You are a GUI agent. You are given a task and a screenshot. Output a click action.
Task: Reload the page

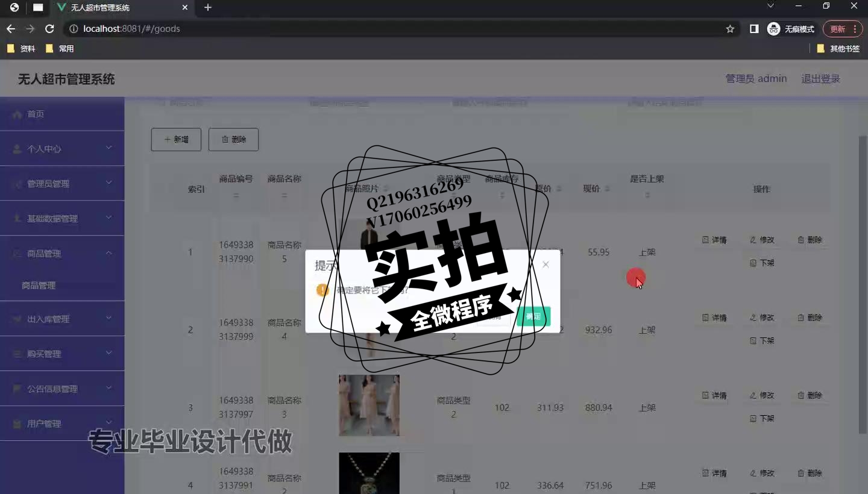49,28
